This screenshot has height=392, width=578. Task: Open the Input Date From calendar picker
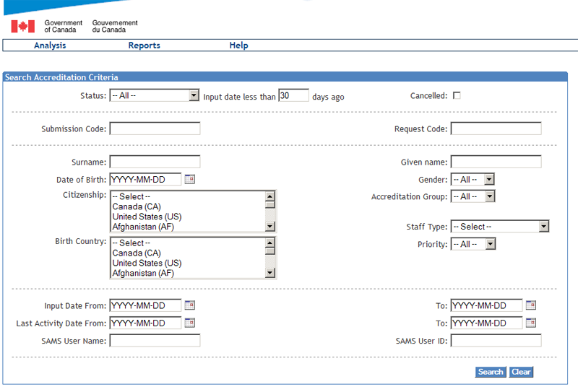pyautogui.click(x=189, y=305)
